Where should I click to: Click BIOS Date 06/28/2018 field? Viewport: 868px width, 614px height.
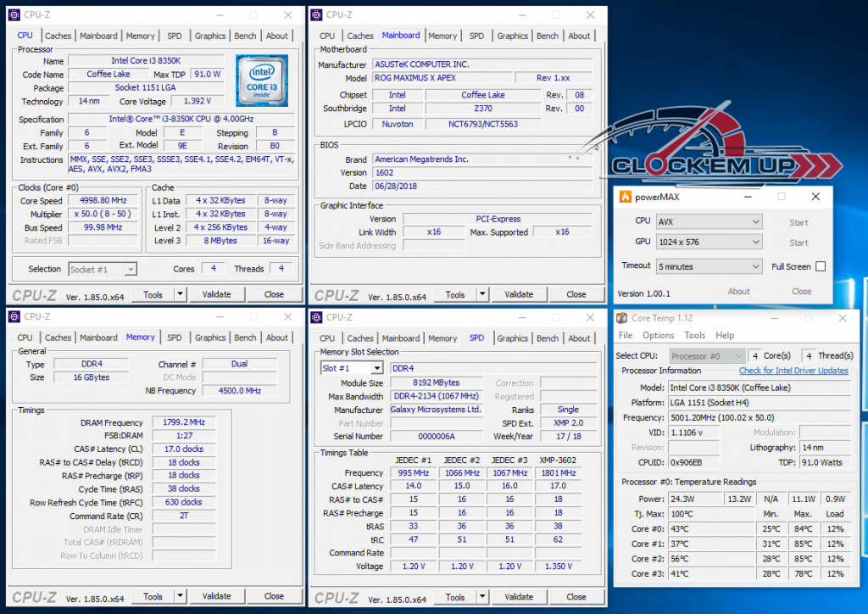[482, 186]
